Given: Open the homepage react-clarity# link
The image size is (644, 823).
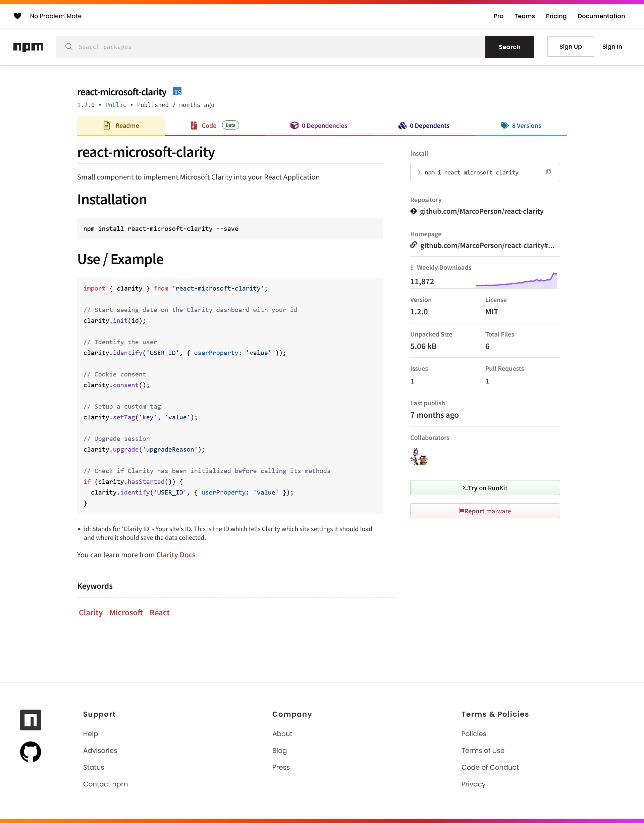Looking at the screenshot, I should click(487, 246).
